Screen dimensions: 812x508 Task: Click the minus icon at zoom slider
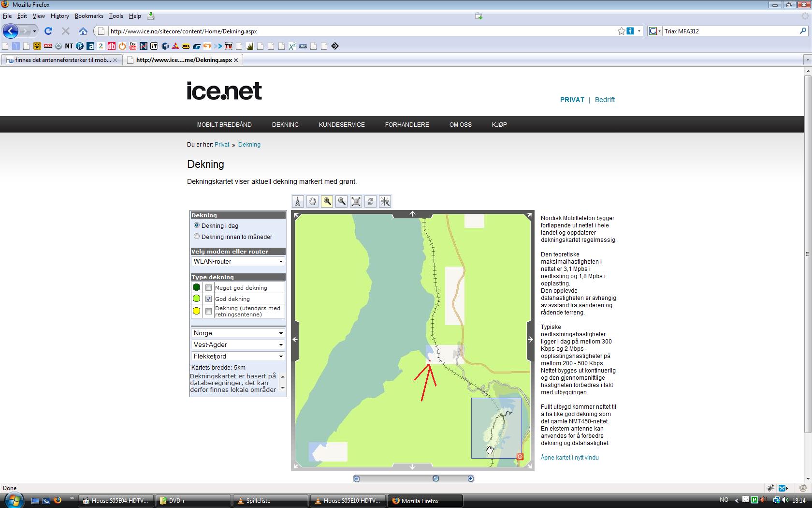pyautogui.click(x=357, y=478)
